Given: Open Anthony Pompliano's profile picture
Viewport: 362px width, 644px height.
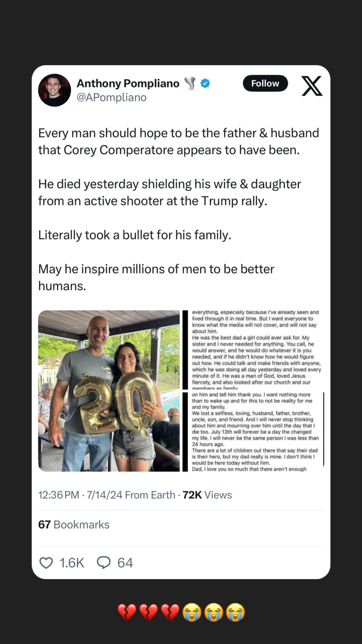Looking at the screenshot, I should (54, 90).
